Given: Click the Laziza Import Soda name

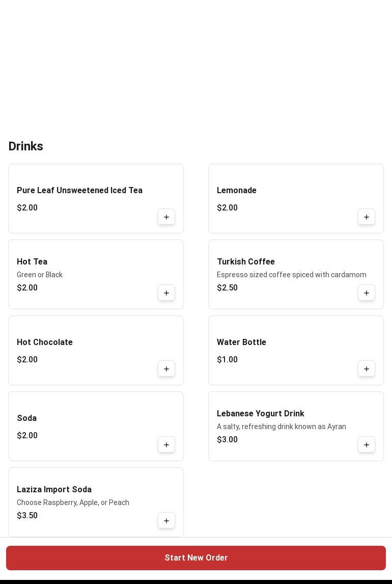Looking at the screenshot, I should [x=54, y=490].
